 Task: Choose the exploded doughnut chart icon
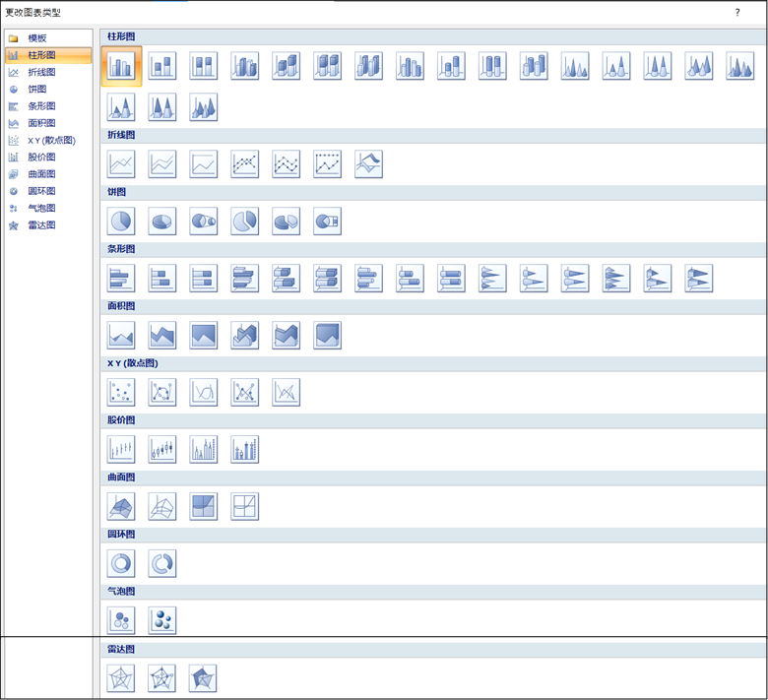click(162, 563)
